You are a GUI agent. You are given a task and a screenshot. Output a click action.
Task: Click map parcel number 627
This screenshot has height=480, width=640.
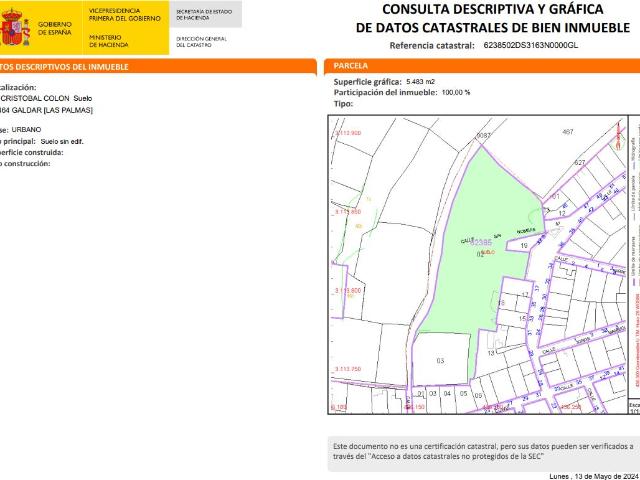[580, 162]
